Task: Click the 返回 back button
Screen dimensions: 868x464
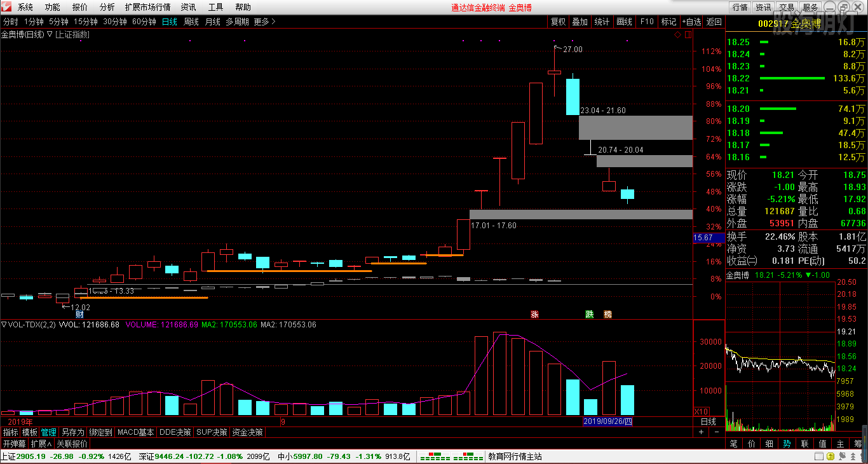Action: (714, 22)
